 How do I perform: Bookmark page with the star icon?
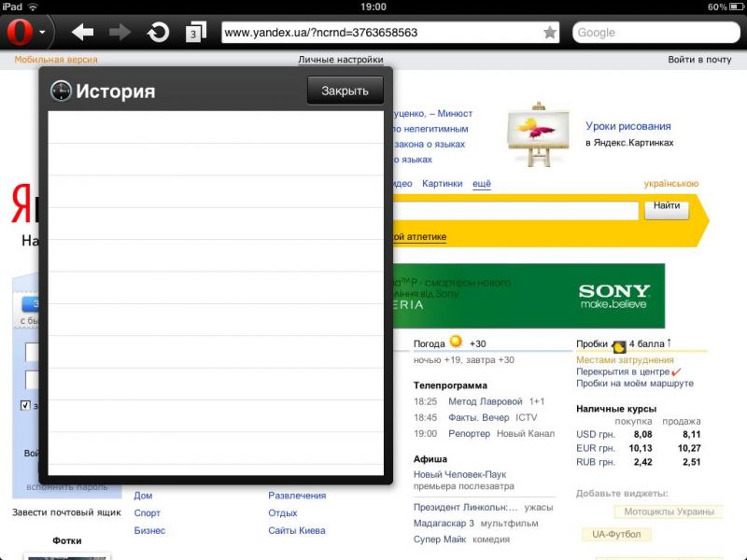(x=550, y=33)
